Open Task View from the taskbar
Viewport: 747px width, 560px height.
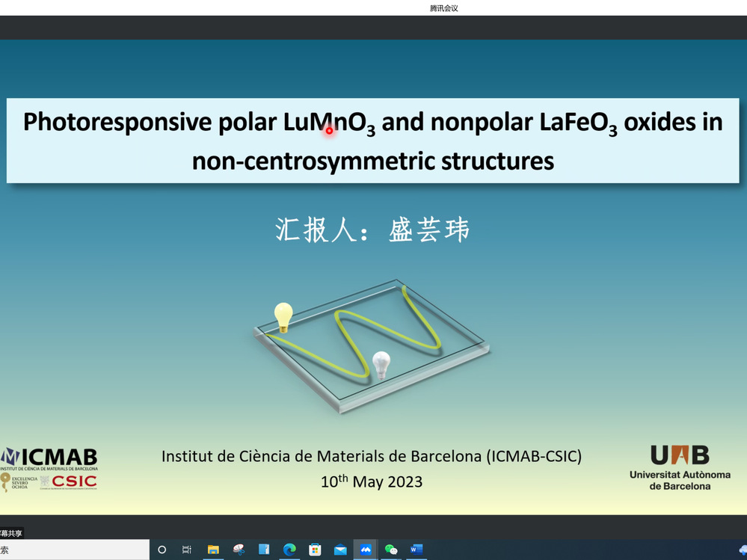(x=187, y=550)
